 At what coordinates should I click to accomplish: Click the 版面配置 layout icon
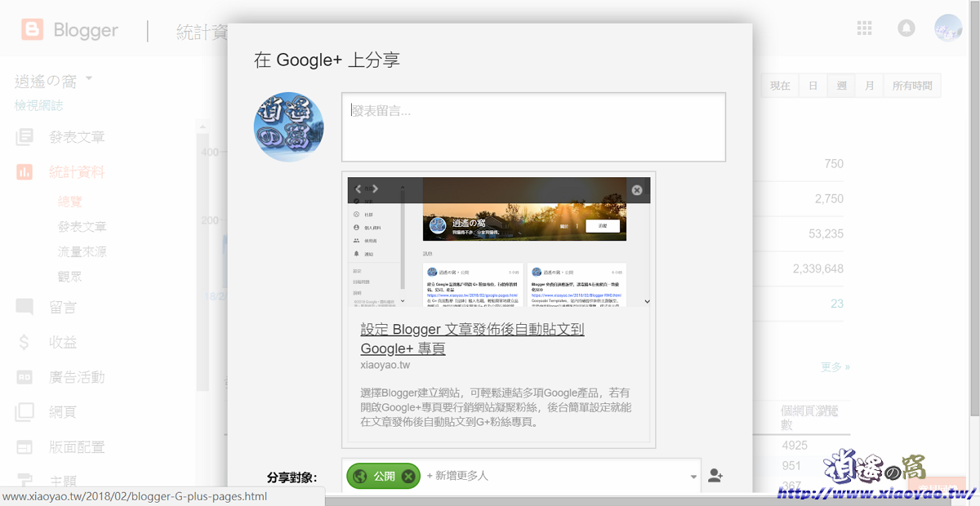pyautogui.click(x=24, y=447)
